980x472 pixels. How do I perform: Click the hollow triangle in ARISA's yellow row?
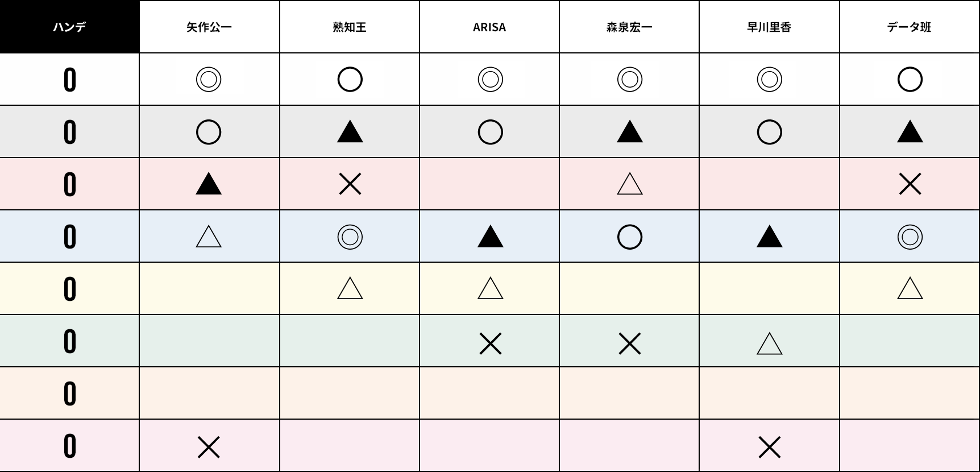[490, 288]
